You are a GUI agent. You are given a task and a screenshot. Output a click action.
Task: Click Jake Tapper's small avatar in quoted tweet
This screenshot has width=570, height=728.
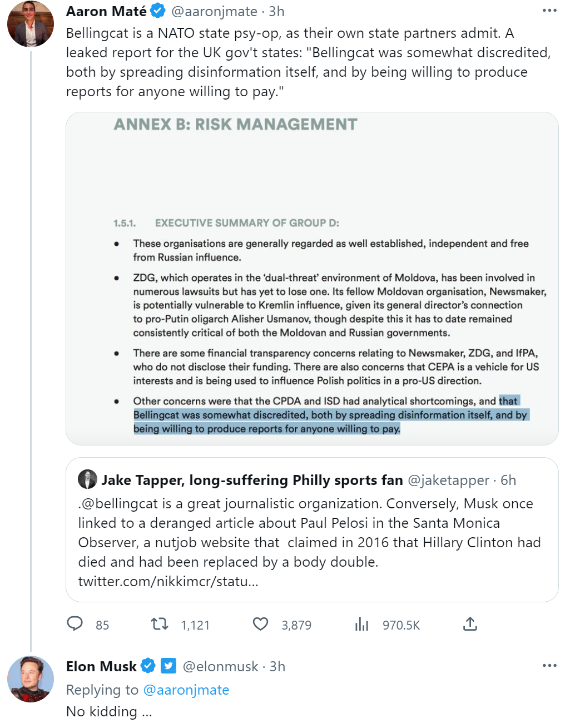click(x=87, y=479)
